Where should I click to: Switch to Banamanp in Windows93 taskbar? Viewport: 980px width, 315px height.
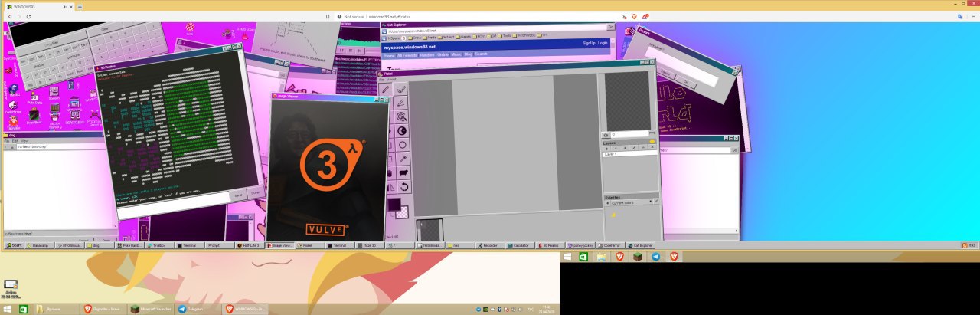coord(40,245)
